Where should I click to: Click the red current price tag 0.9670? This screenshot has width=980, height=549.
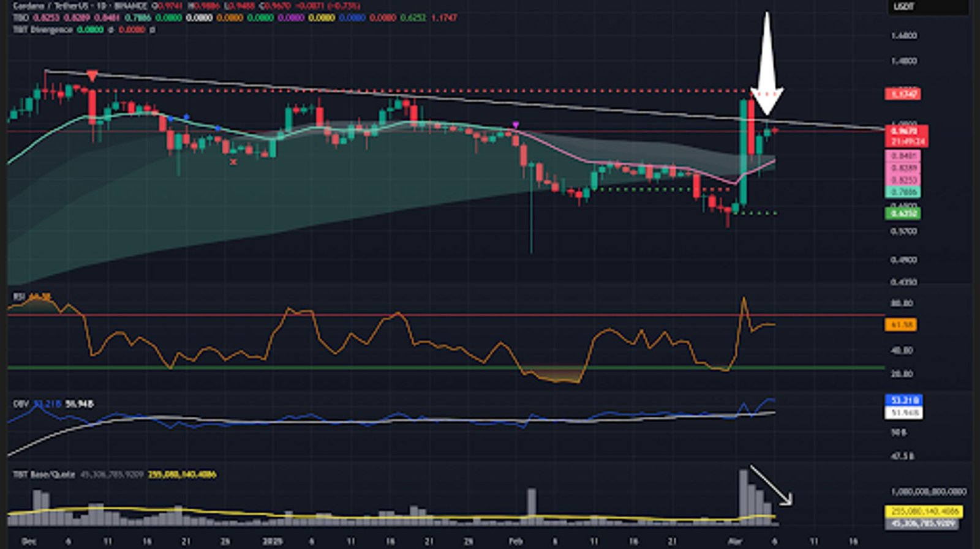tap(905, 132)
